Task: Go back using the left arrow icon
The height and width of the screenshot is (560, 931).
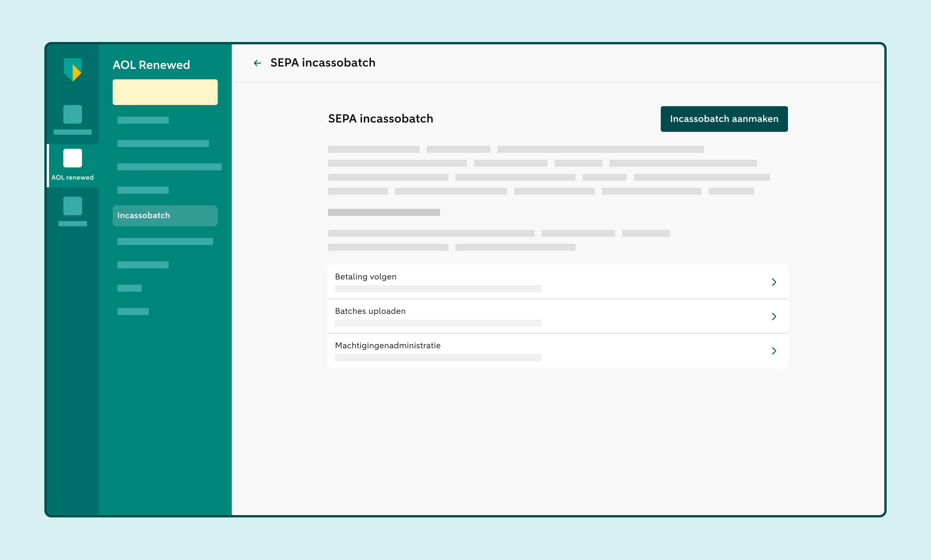Action: pyautogui.click(x=257, y=63)
